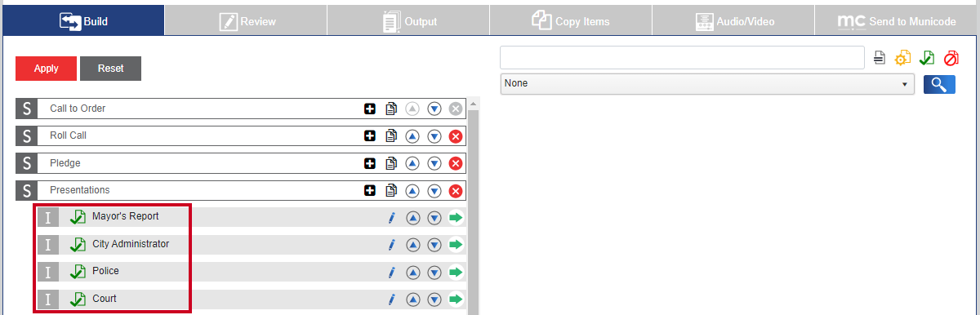The width and height of the screenshot is (980, 315).
Task: Move Presentations section up
Action: [x=412, y=191]
